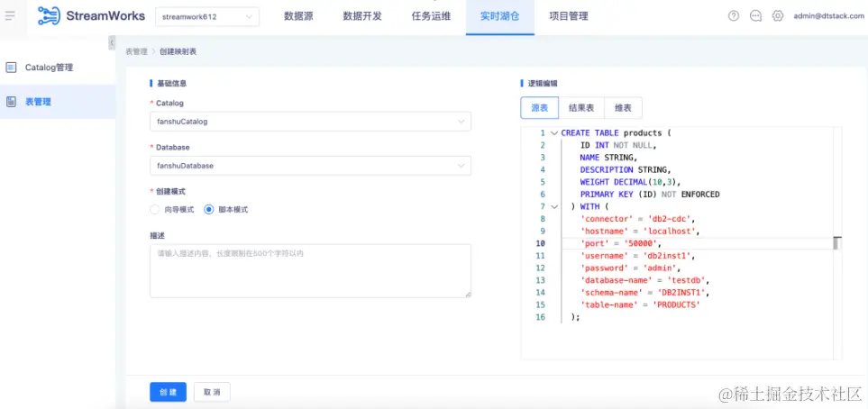Go to the 项目管理 menu

pos(569,16)
